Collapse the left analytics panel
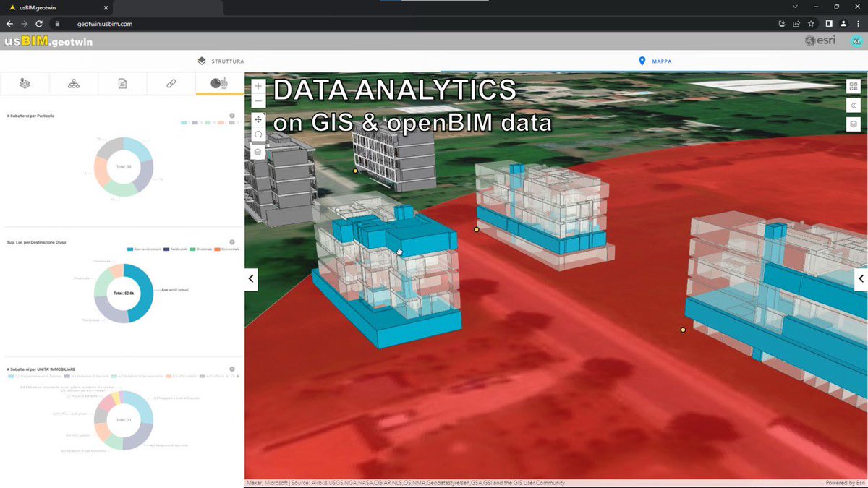The height and width of the screenshot is (488, 868). [251, 278]
